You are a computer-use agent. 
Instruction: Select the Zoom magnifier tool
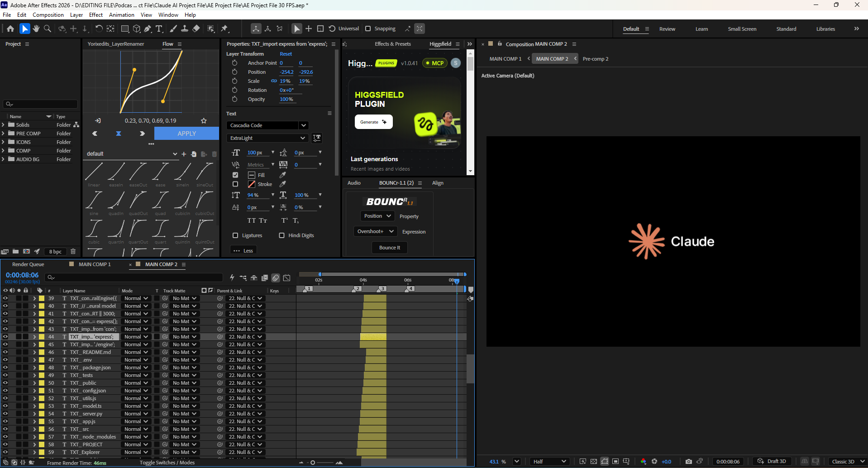coord(48,29)
